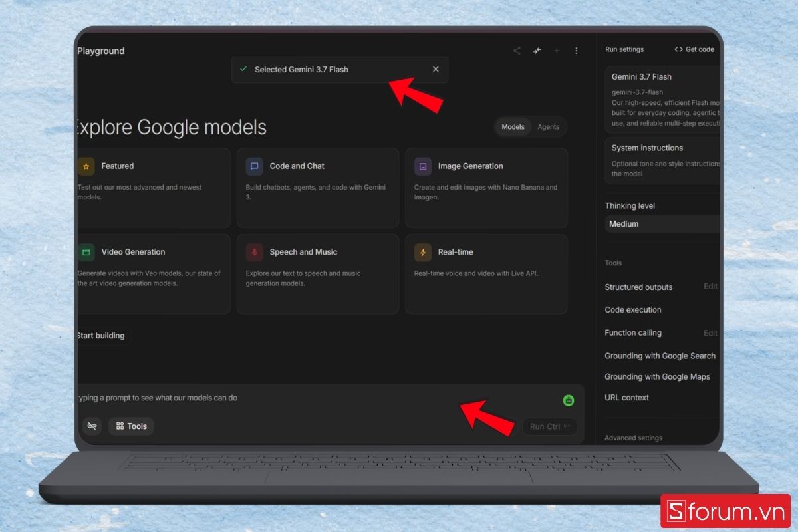This screenshot has width=798, height=532.
Task: Click the Featured star icon
Action: (x=86, y=166)
